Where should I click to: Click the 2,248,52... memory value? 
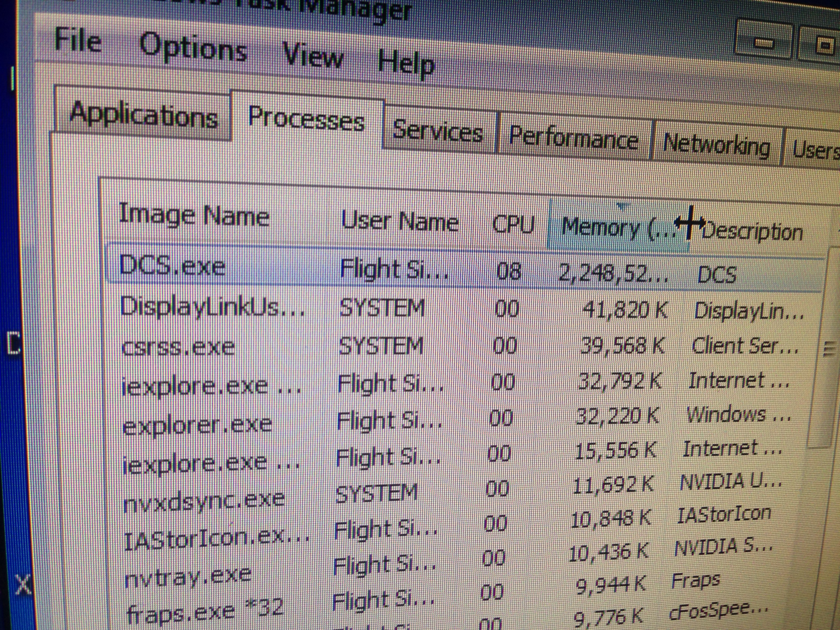(x=613, y=273)
